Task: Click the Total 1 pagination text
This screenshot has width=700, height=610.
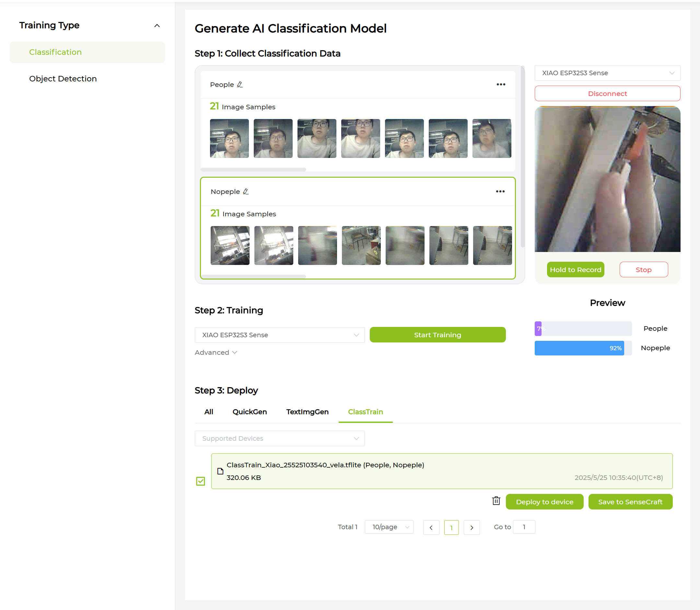Action: (x=347, y=527)
